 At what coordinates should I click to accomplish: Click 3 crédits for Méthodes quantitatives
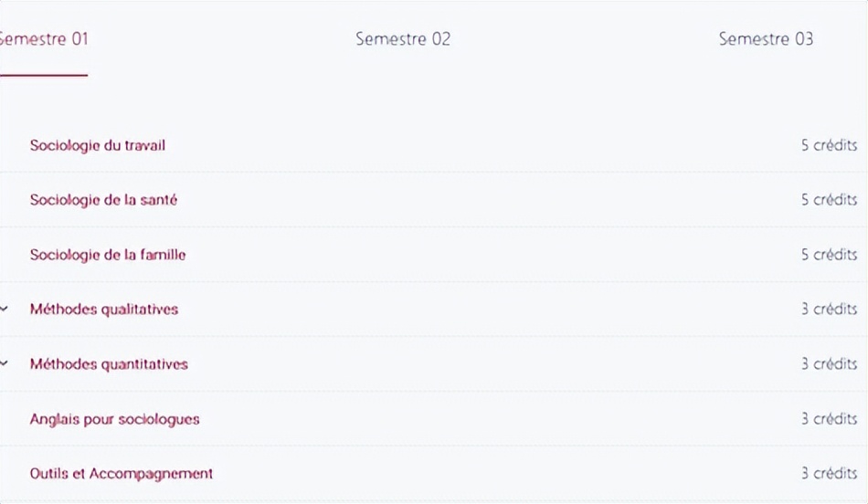click(829, 363)
